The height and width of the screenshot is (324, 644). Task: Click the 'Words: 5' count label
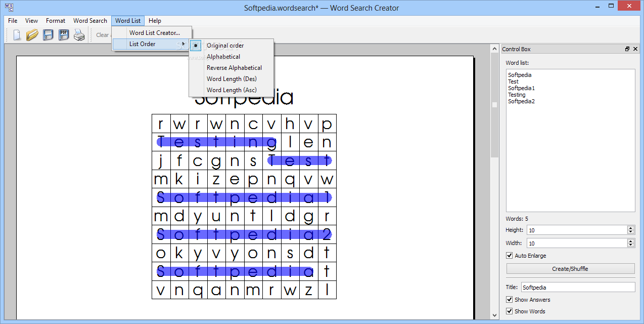[517, 219]
